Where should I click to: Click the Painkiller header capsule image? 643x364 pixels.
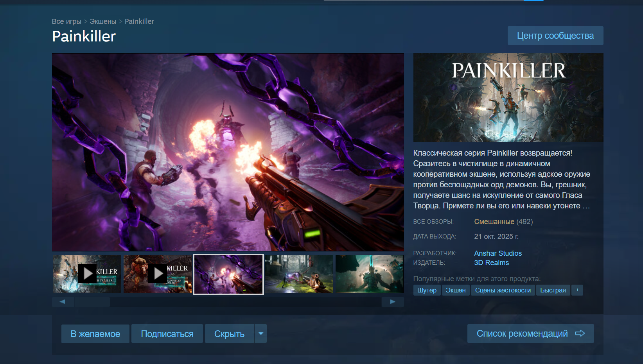coord(508,98)
